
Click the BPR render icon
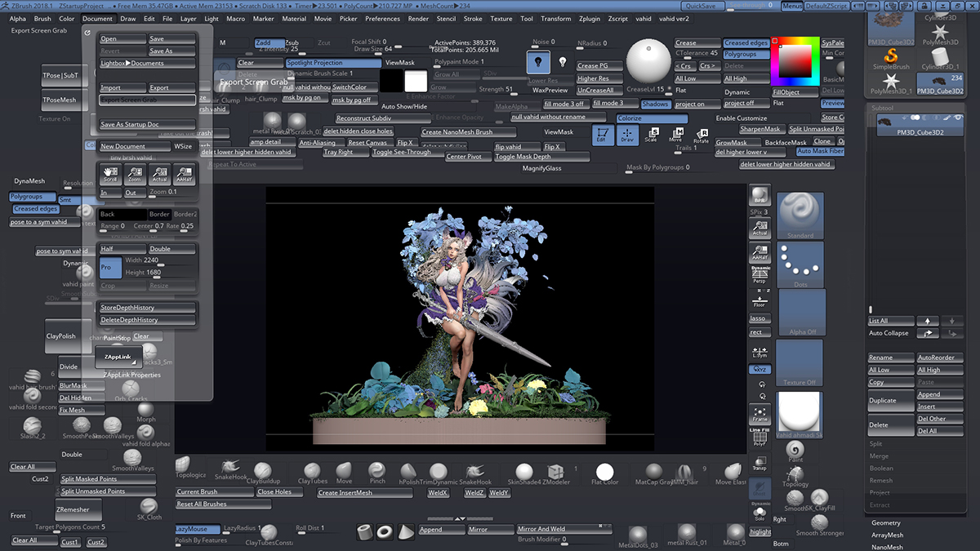759,195
